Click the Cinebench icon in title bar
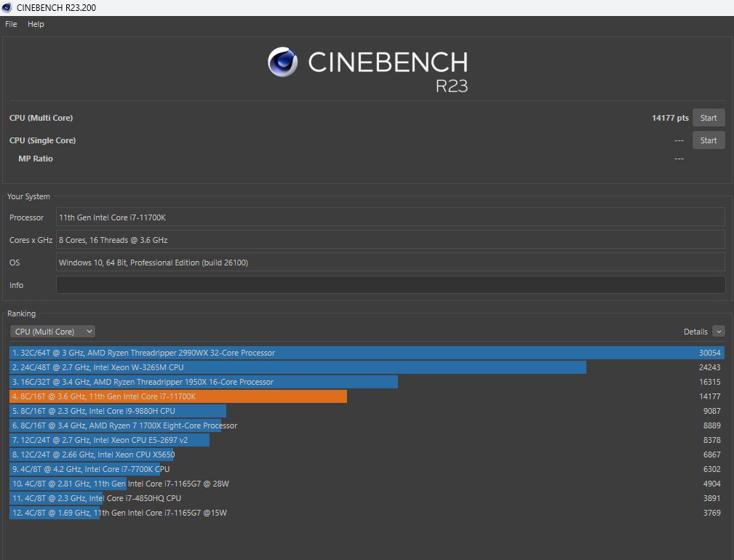 click(x=7, y=7)
